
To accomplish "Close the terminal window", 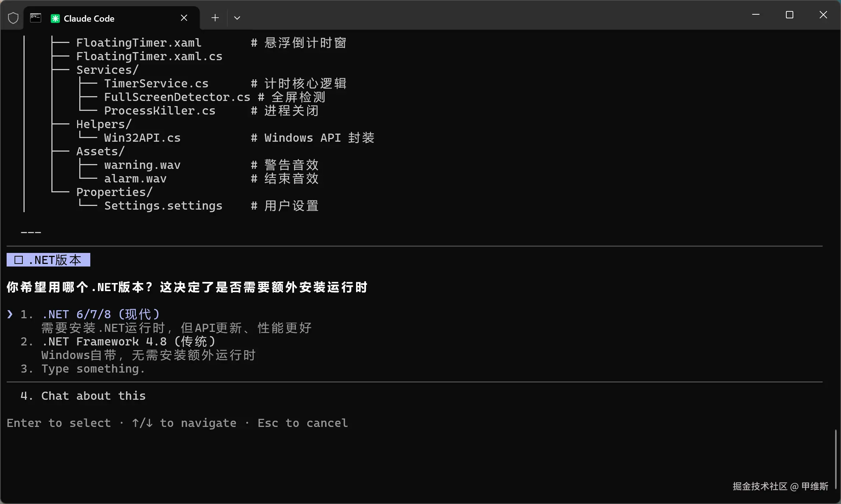I will [x=823, y=15].
